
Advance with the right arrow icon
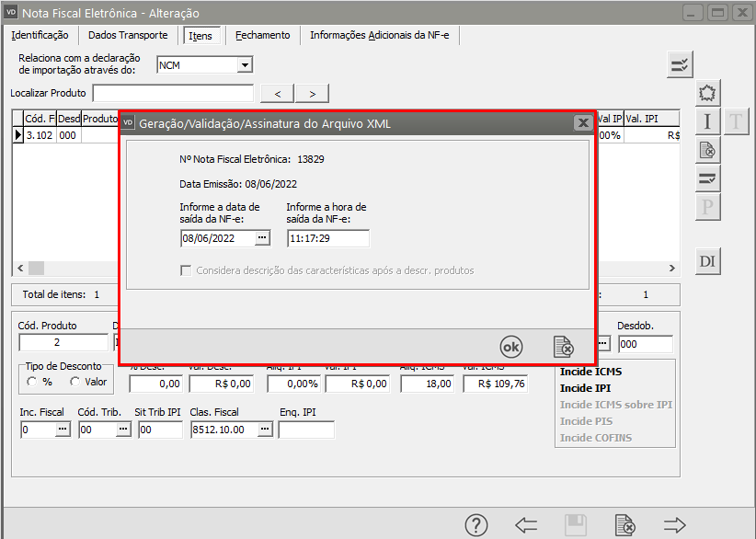pos(675,525)
